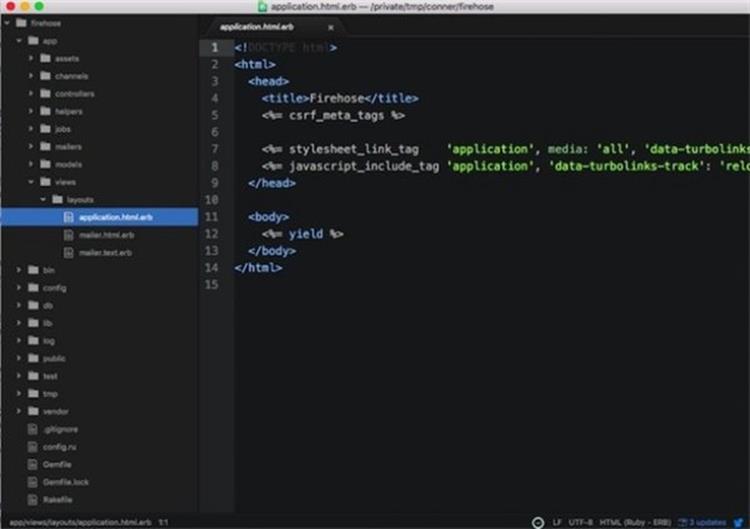
Task: Click the bird icon in the status bar
Action: (738, 522)
